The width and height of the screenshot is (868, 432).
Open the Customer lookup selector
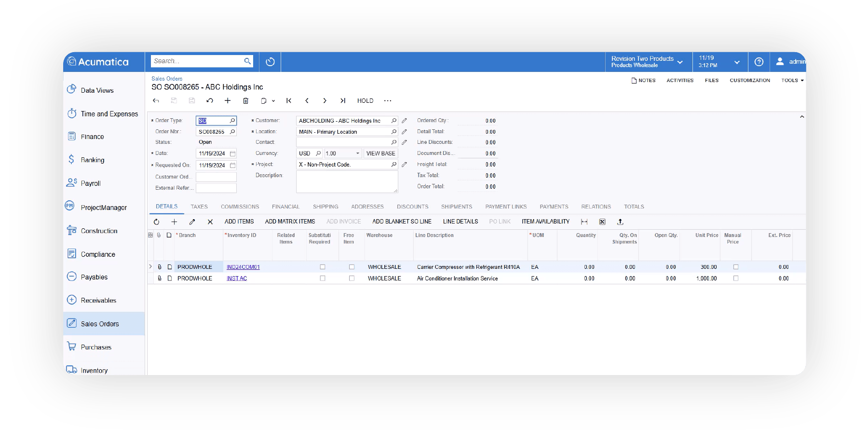coord(394,121)
